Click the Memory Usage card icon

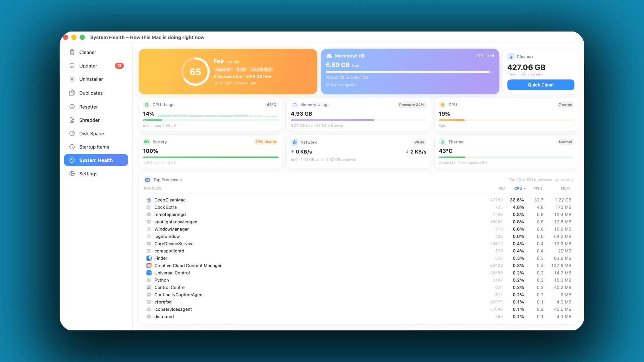(294, 105)
